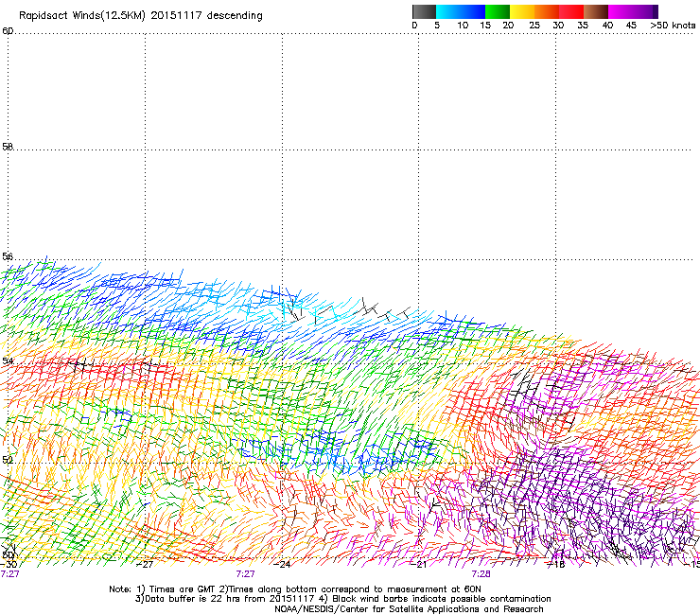This screenshot has height=615, width=700.
Task: Click the magenta 40-45 knots legend swatch
Action: [x=621, y=11]
